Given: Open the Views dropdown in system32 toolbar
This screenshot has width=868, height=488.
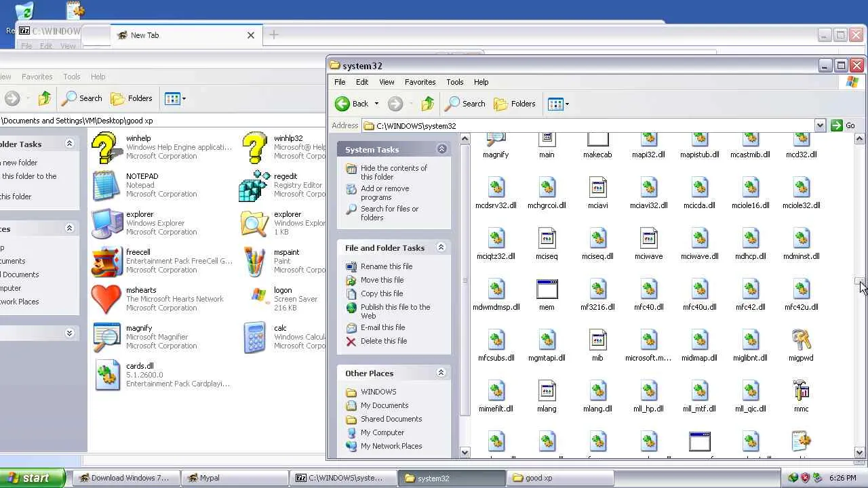Looking at the screenshot, I should pos(567,104).
